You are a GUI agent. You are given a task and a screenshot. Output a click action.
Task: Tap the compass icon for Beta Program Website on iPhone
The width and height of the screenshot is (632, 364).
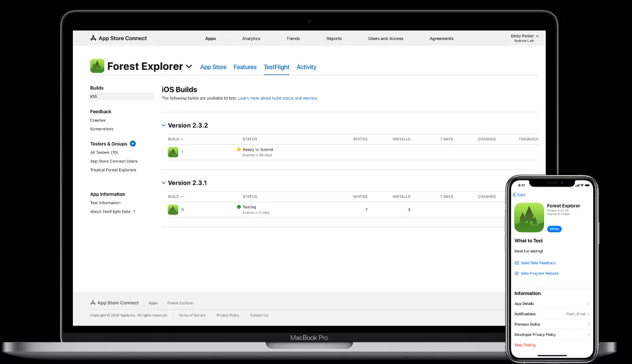tap(517, 273)
